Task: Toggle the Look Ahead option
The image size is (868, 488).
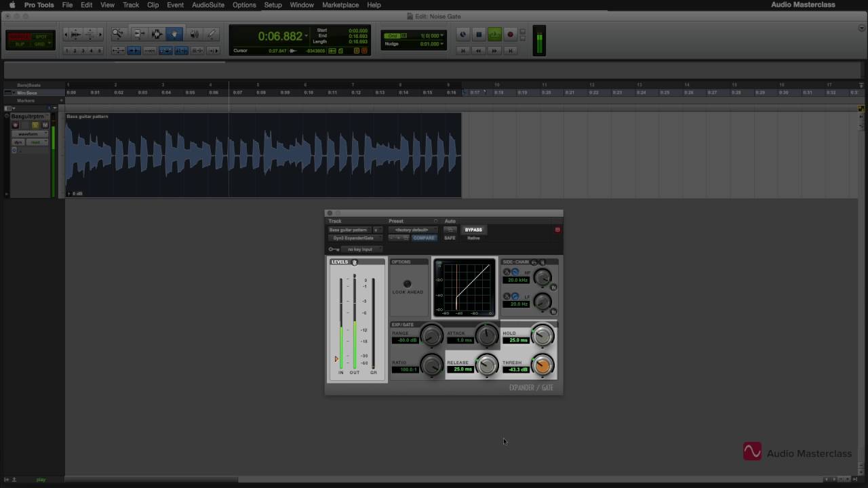Action: [x=407, y=283]
